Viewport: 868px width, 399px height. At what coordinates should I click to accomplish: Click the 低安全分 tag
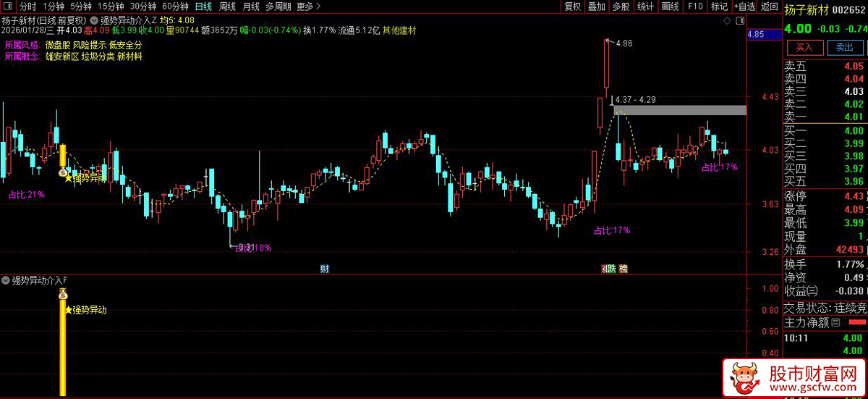point(125,45)
